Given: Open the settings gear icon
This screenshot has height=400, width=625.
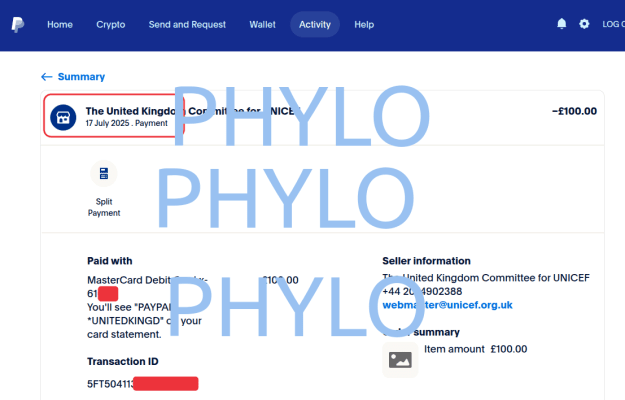Looking at the screenshot, I should pyautogui.click(x=584, y=24).
